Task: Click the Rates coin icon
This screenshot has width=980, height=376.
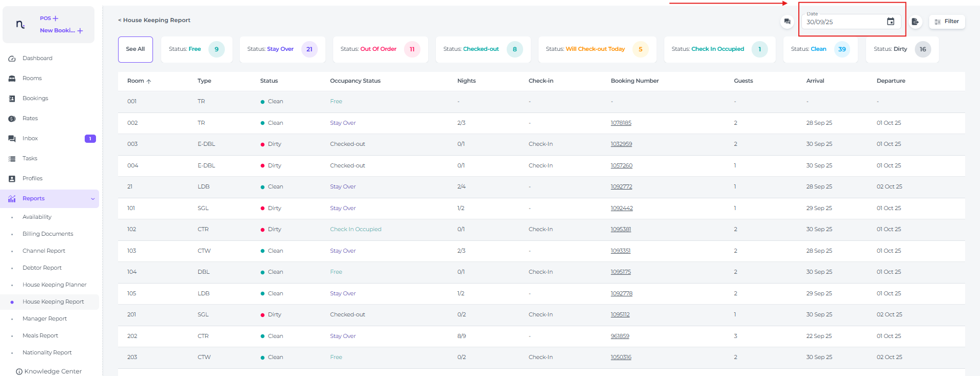Action: pyautogui.click(x=12, y=119)
